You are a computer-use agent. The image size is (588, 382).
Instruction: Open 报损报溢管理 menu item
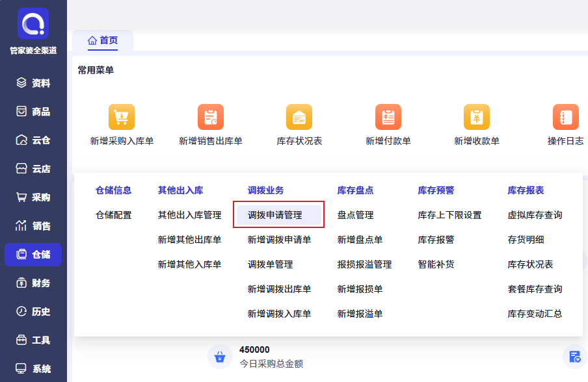click(364, 264)
